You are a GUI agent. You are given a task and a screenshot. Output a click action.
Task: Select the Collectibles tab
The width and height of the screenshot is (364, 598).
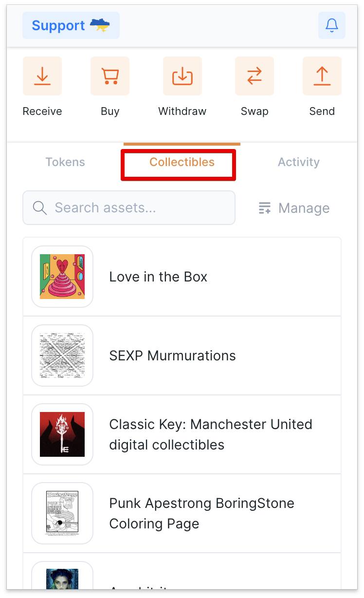click(x=182, y=162)
